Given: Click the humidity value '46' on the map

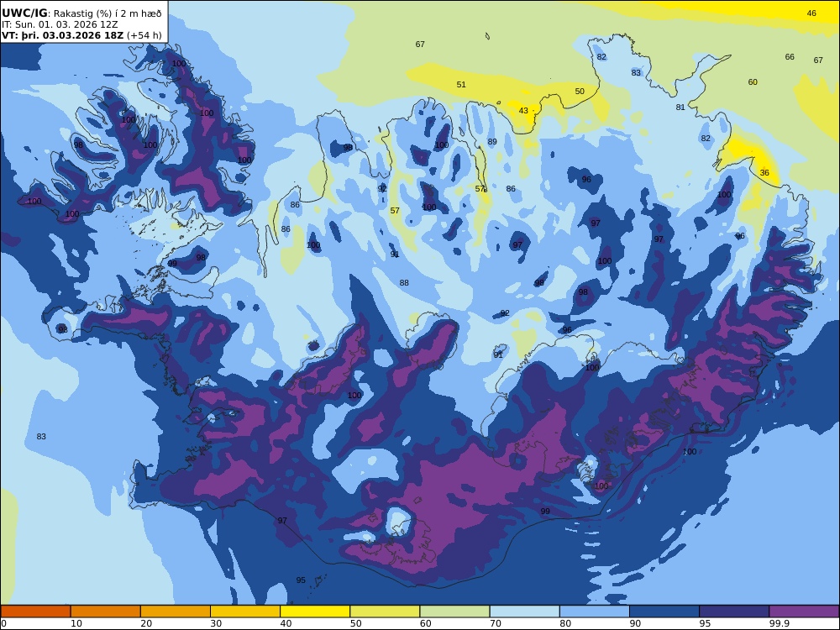Looking at the screenshot, I should click(x=811, y=13).
